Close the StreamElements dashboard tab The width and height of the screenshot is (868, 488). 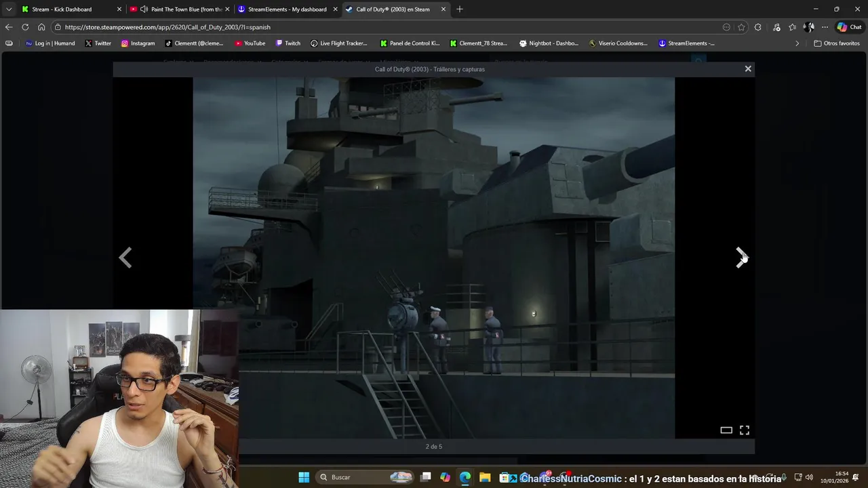(x=335, y=9)
